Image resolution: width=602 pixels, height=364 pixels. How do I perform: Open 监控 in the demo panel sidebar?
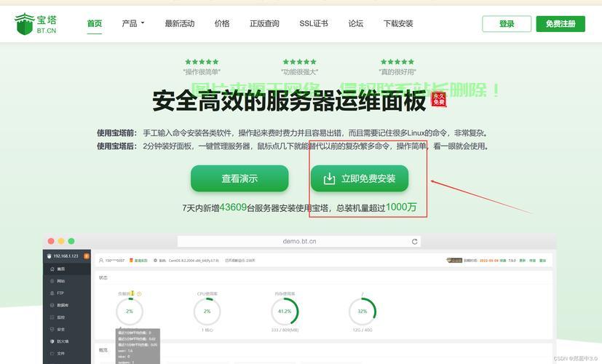tap(67, 317)
